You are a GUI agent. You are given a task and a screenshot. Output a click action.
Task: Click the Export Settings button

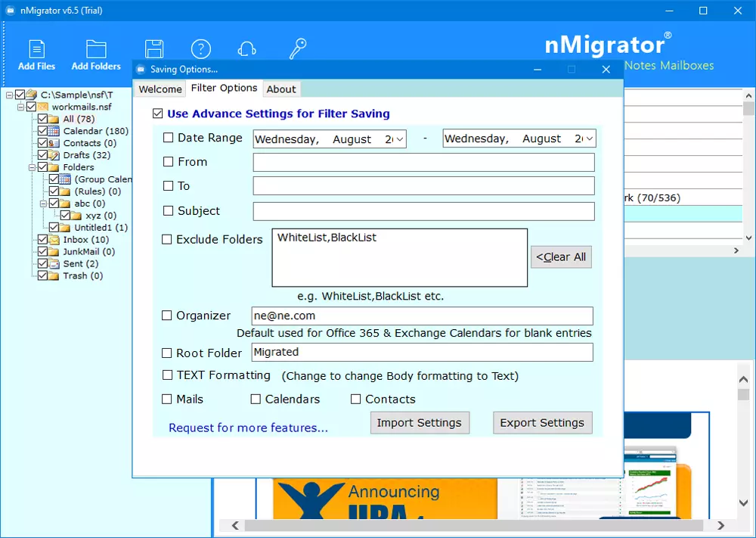click(x=542, y=423)
